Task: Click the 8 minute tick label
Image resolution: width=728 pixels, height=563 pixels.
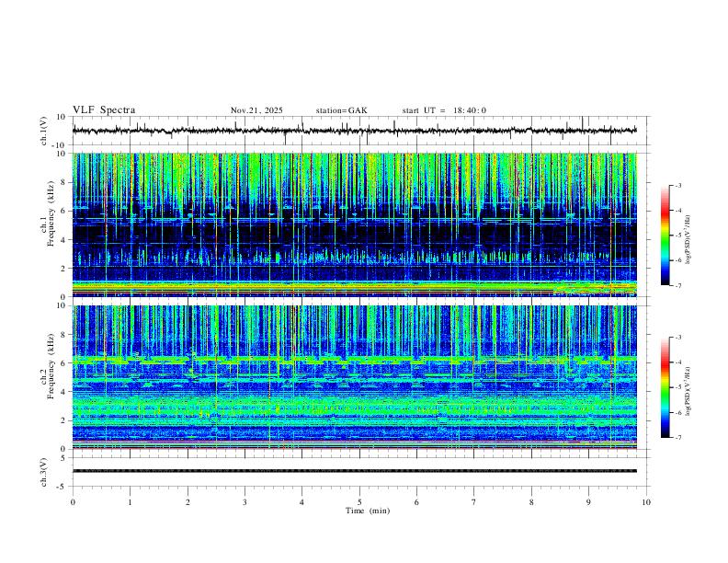Action: [x=531, y=502]
